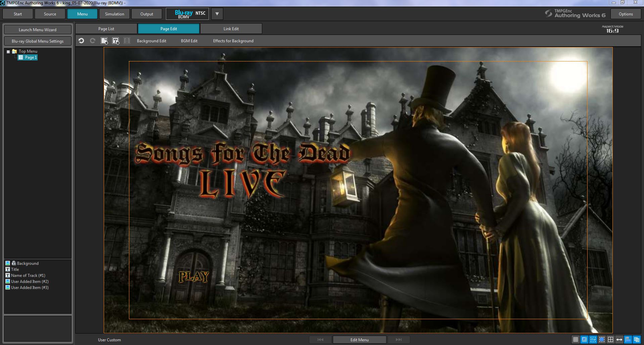Switch to the Source stage
The height and width of the screenshot is (345, 644).
click(50, 14)
